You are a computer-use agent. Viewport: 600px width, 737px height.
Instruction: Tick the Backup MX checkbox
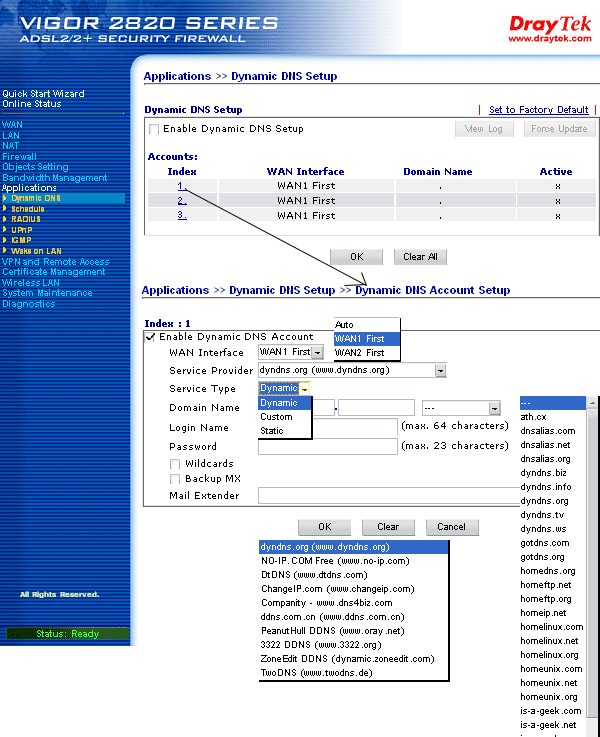pos(175,479)
